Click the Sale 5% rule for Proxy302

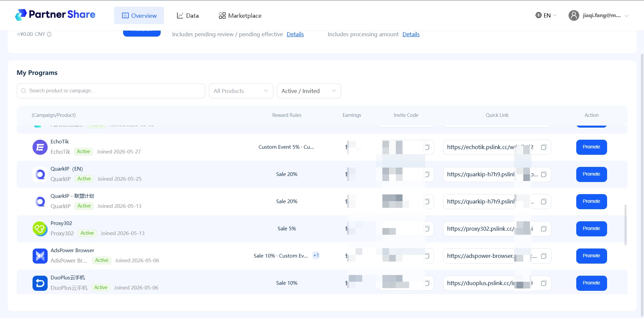coord(287,229)
